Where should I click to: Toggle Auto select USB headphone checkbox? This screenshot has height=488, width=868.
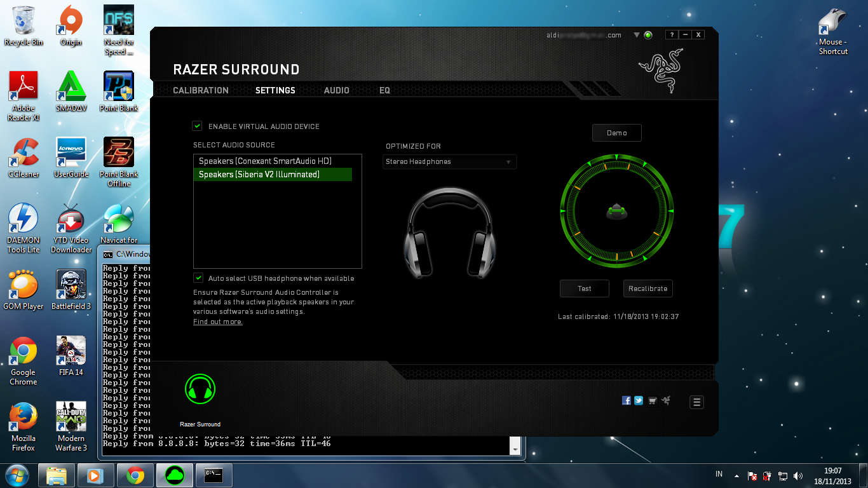[198, 278]
